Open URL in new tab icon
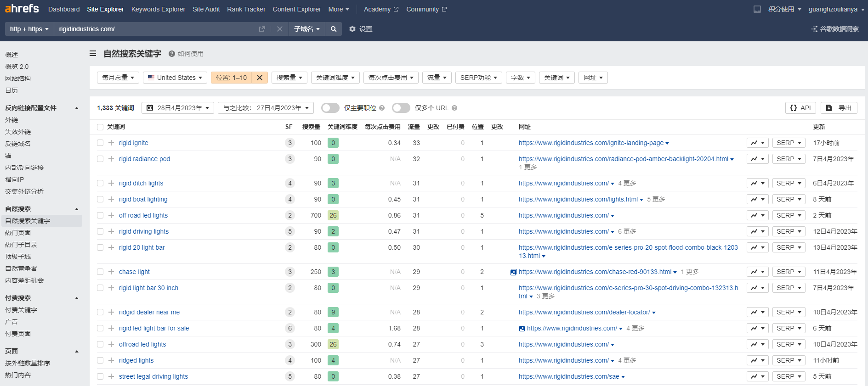 262,29
